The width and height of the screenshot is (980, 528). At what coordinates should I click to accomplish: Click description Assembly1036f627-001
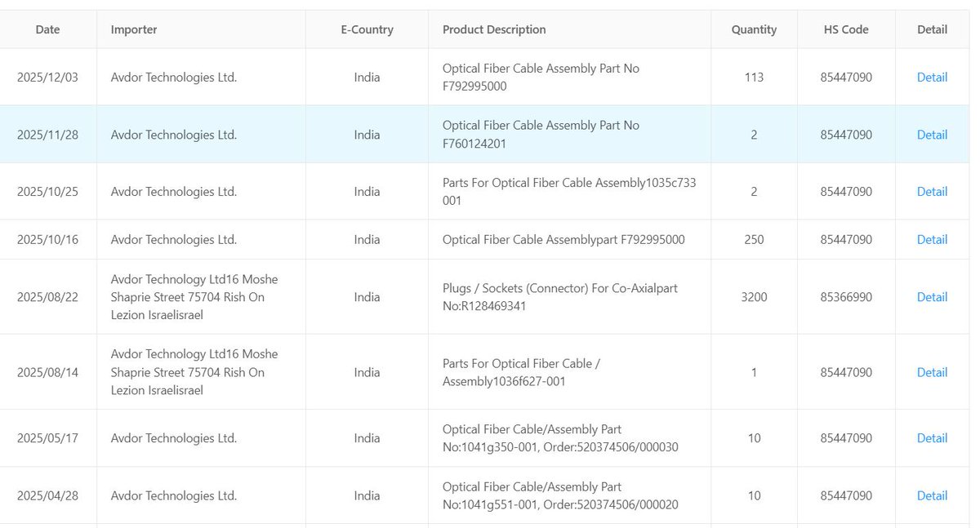(521, 372)
